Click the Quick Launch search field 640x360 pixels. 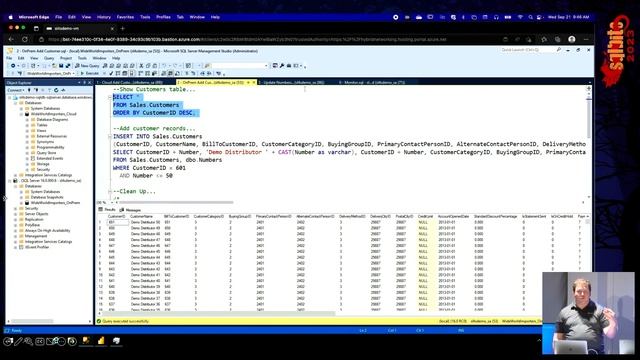tap(527, 50)
